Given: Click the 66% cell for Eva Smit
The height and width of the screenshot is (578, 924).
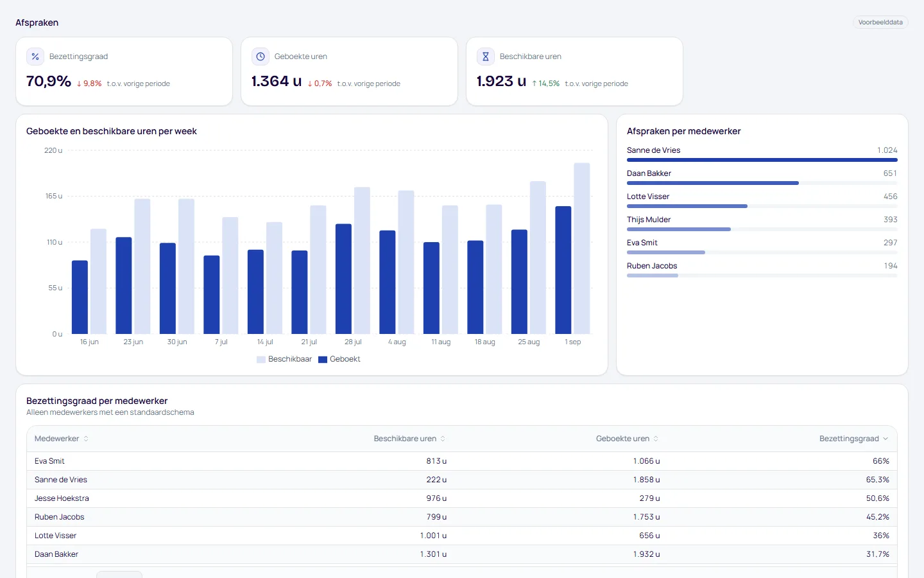Looking at the screenshot, I should (881, 461).
